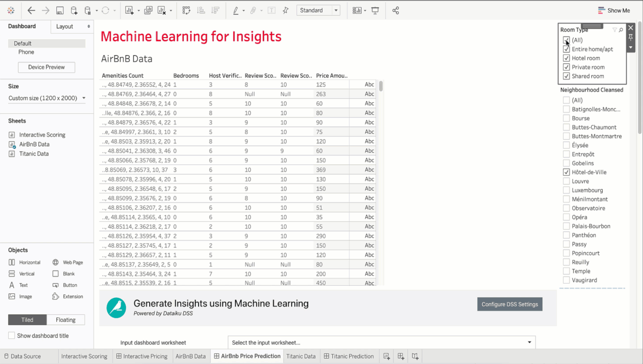Click the save icon in toolbar

pyautogui.click(x=60, y=11)
